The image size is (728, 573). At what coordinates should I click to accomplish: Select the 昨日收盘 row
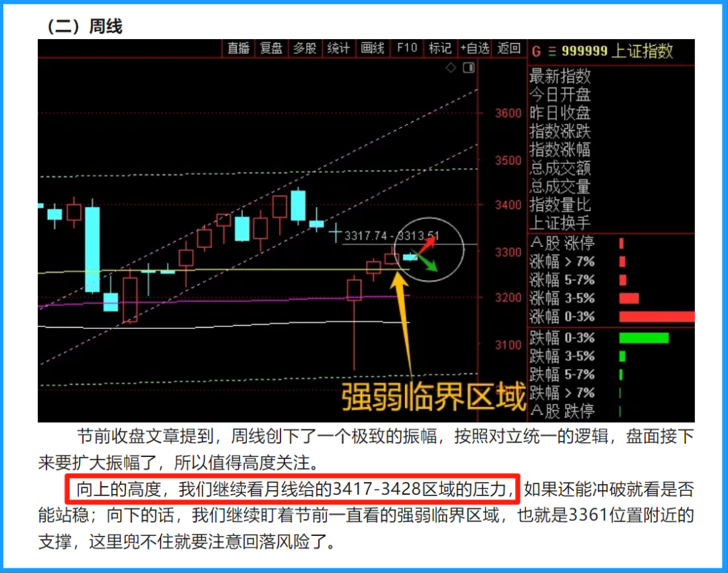pyautogui.click(x=560, y=113)
